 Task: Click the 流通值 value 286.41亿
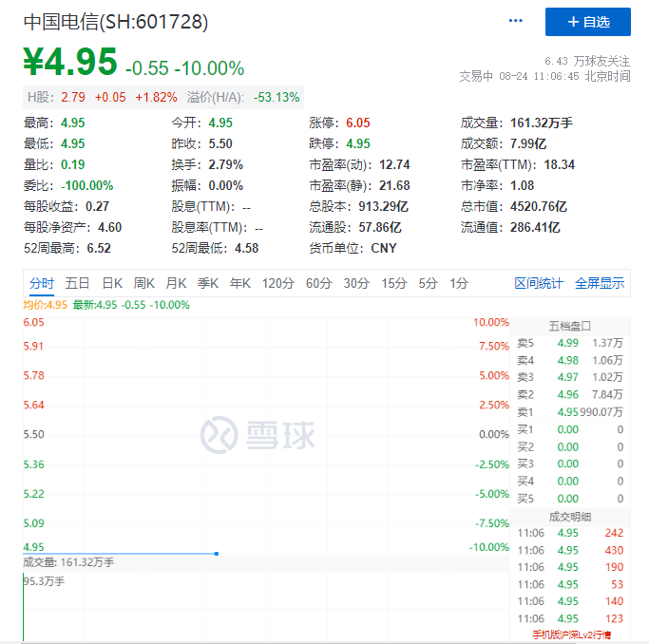tap(535, 227)
